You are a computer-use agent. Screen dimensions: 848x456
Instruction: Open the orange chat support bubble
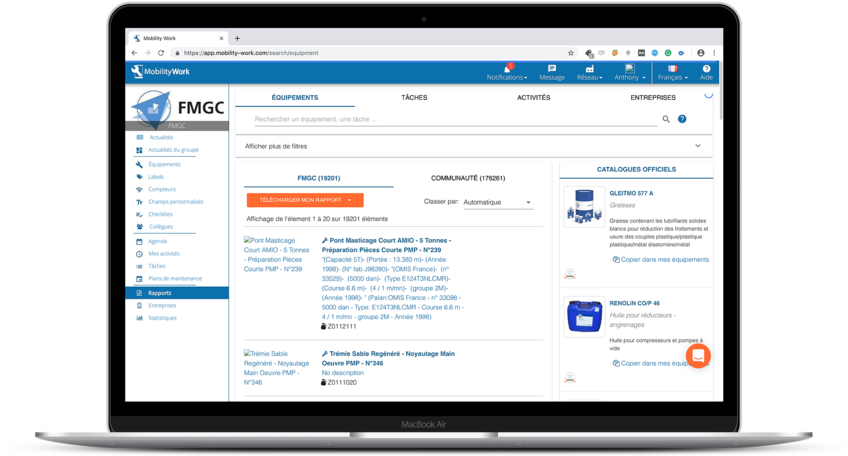(698, 356)
